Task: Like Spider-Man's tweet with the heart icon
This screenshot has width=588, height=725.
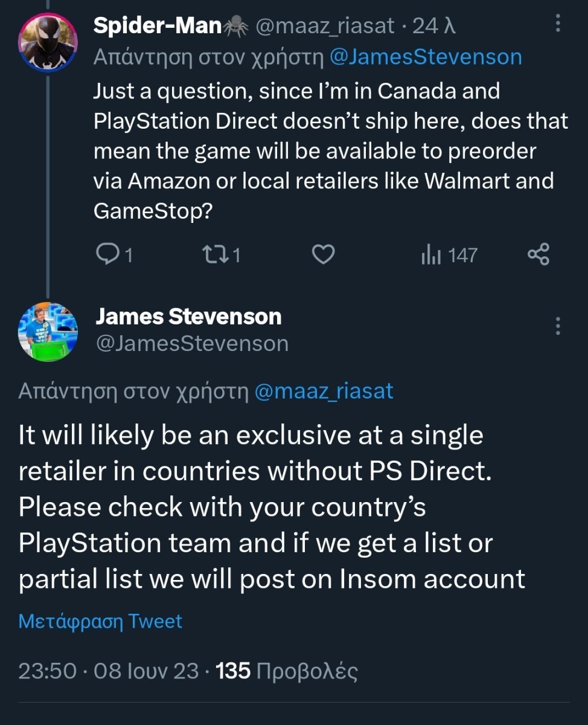Action: click(x=324, y=255)
